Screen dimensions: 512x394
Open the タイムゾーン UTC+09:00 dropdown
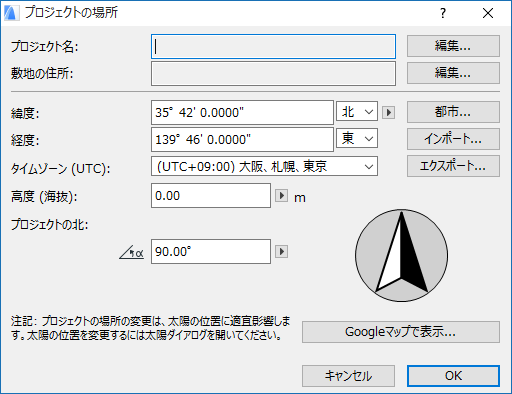[x=264, y=166]
